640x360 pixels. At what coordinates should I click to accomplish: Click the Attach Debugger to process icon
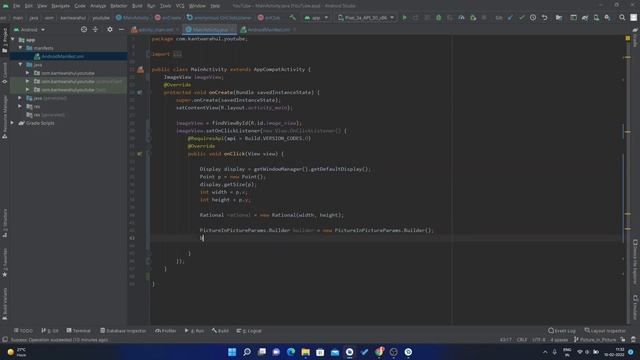473,18
